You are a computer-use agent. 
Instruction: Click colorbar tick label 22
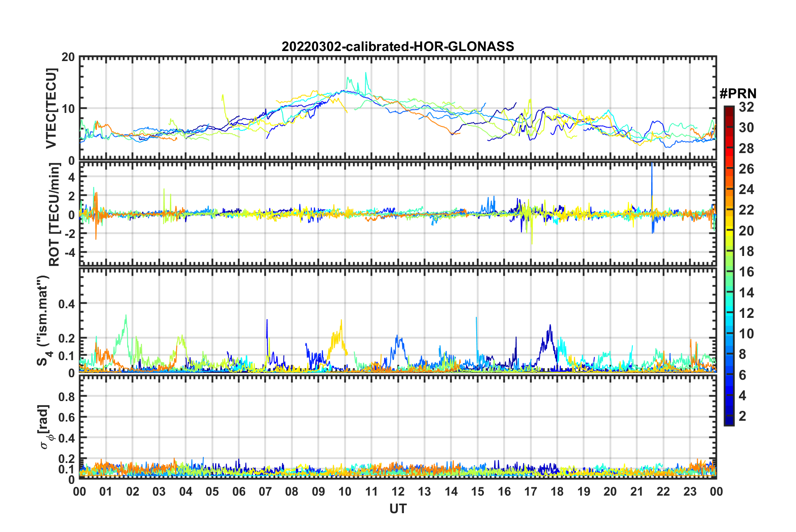coord(746,210)
